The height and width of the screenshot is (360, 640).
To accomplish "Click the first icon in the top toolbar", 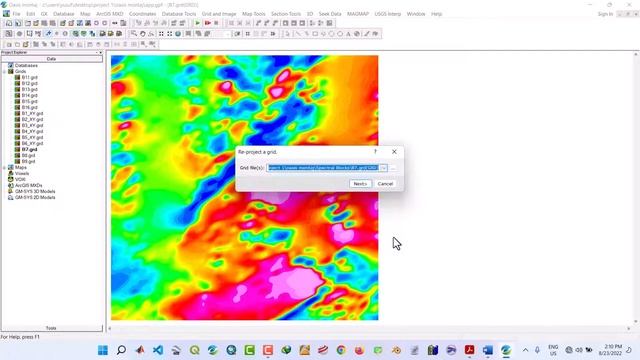I will (9, 23).
